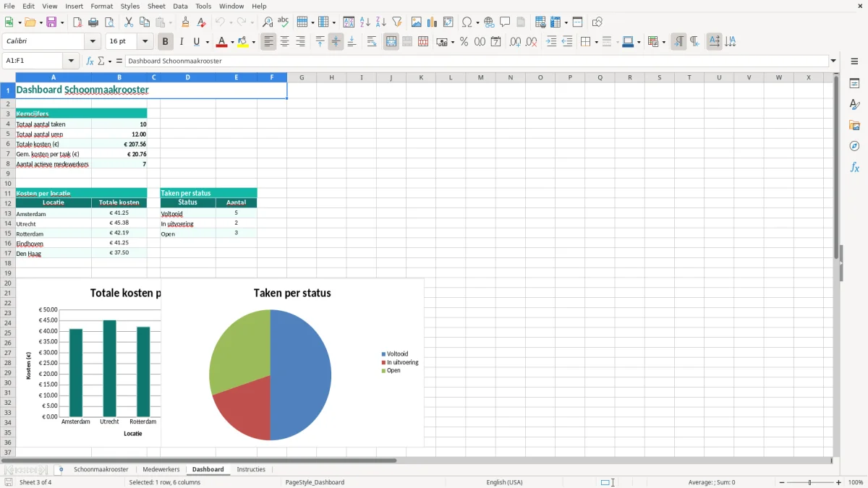868x488 pixels.
Task: Insert Hyperlink globe icon
Action: click(489, 22)
